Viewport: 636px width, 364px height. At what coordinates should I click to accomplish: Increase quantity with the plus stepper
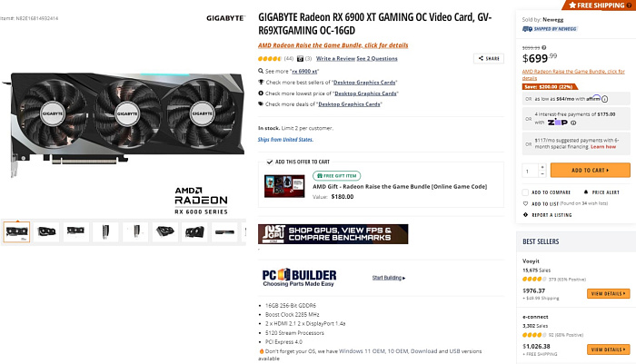tap(542, 167)
